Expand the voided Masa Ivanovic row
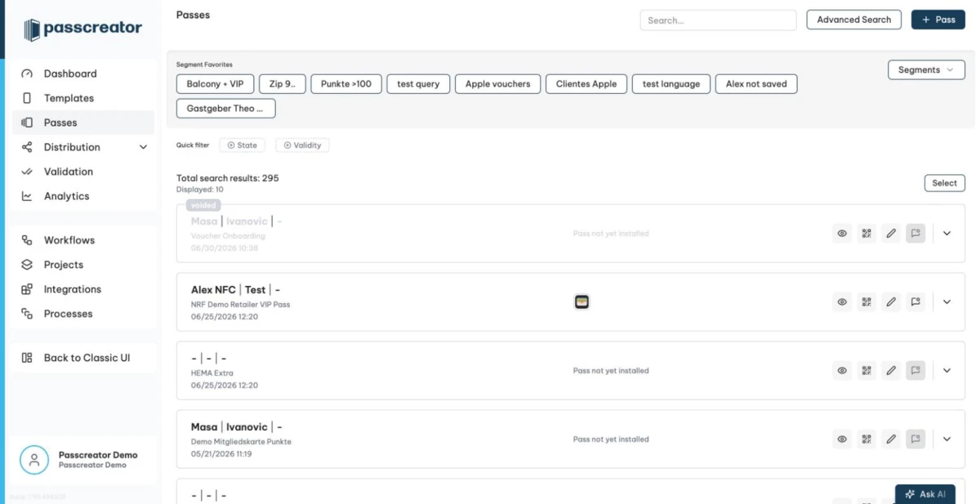The height and width of the screenshot is (504, 980). 947,234
